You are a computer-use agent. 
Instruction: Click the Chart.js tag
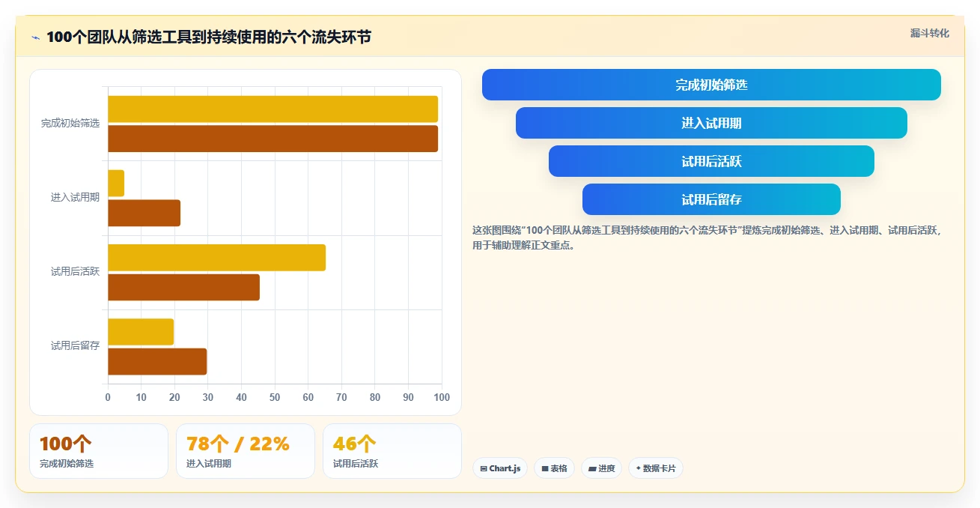[500, 468]
